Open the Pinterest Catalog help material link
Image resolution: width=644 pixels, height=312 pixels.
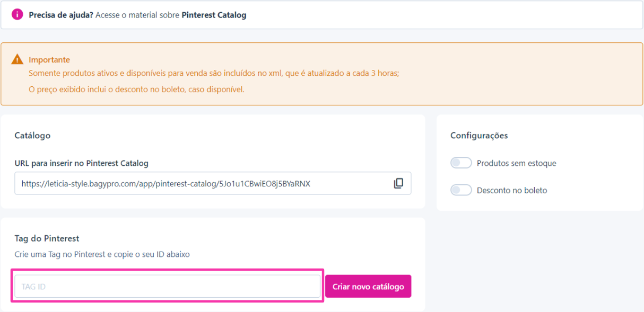click(x=214, y=15)
